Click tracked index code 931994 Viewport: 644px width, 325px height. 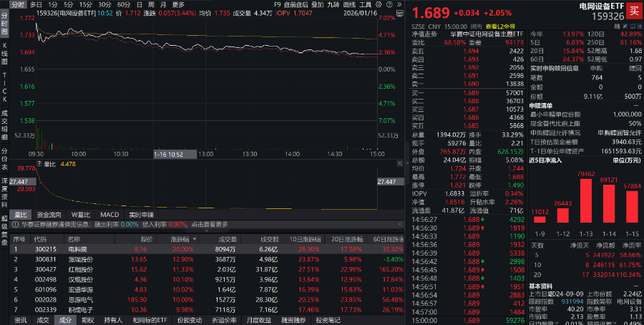click(572, 301)
